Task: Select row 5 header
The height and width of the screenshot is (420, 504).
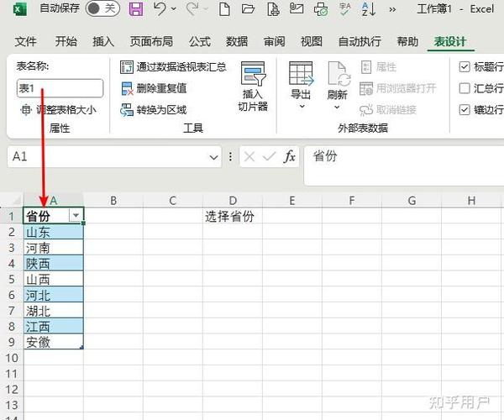Action: click(x=12, y=279)
